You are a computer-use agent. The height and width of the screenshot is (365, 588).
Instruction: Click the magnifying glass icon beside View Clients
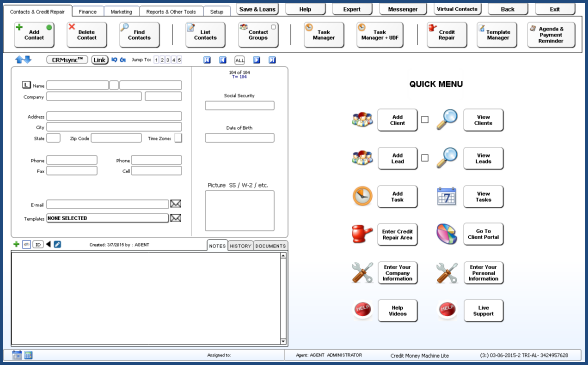447,120
